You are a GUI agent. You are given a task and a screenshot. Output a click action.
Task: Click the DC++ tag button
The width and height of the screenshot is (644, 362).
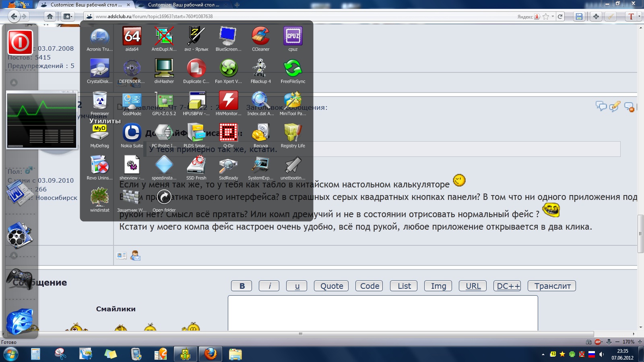[507, 286]
